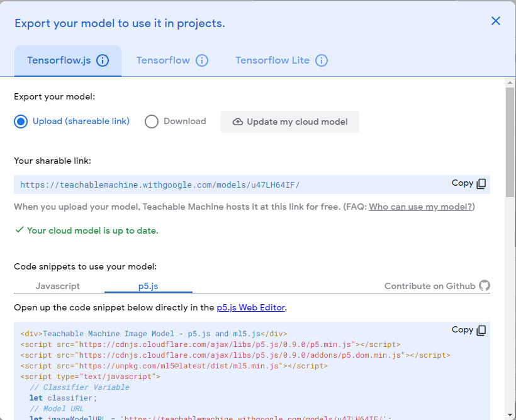Click the p5.dom.min.js script line
This screenshot has width=516, height=420.
click(x=235, y=355)
